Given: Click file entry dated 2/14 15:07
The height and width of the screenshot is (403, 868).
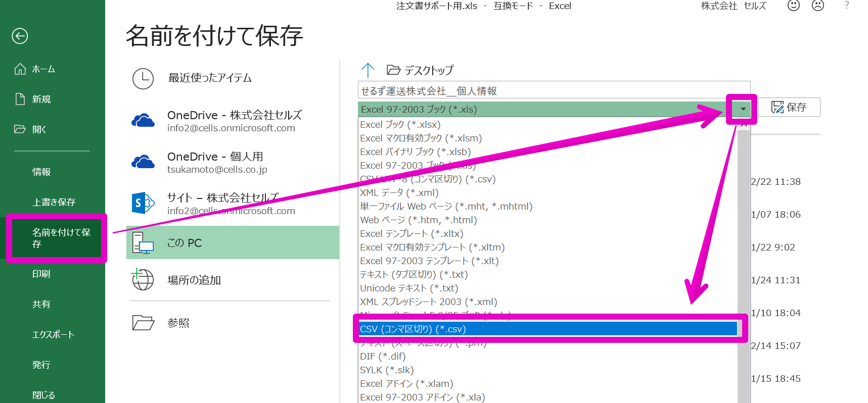Looking at the screenshot, I should click(x=776, y=346).
